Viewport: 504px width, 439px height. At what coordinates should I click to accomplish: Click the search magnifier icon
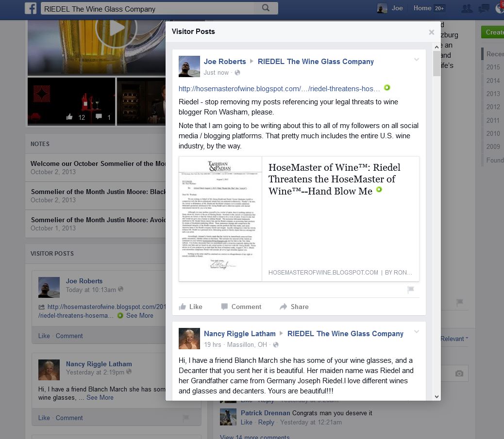[x=266, y=8]
